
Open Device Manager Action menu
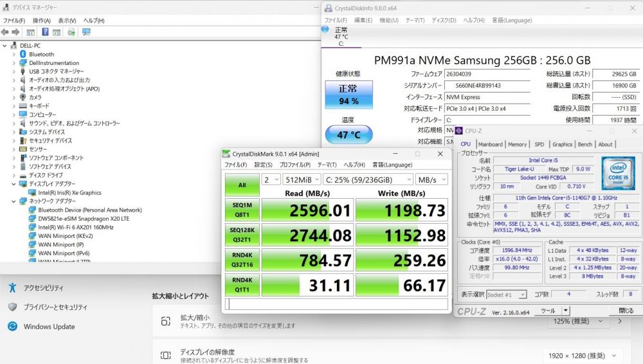(41, 21)
